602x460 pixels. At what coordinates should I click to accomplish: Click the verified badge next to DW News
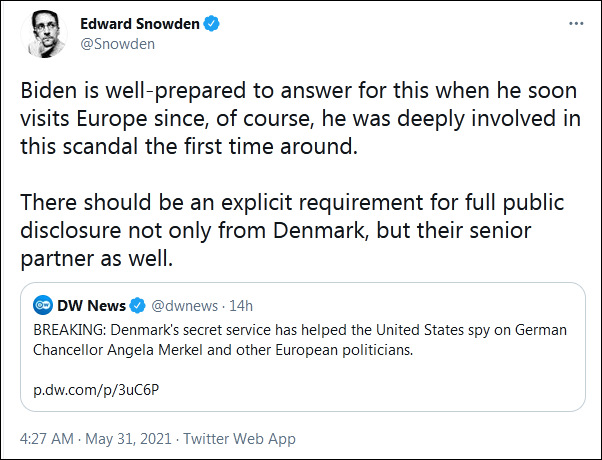pos(140,304)
